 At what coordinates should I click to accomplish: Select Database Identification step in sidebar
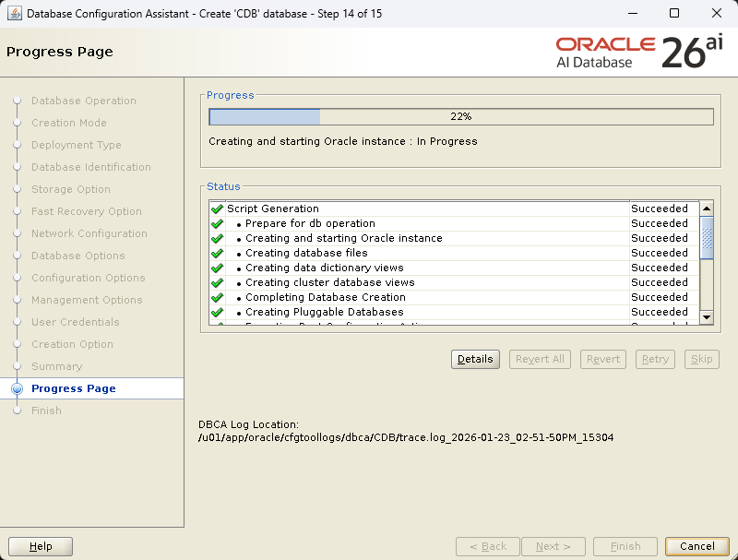click(x=90, y=167)
